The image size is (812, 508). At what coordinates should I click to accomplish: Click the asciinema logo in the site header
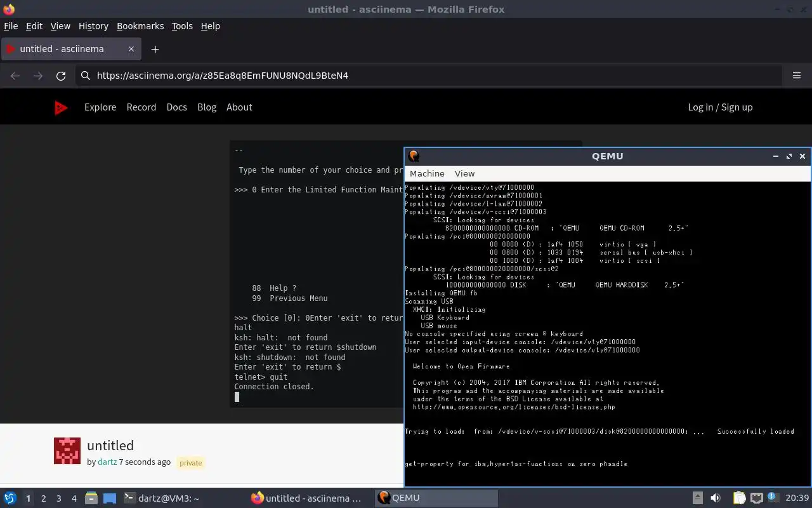coord(61,107)
